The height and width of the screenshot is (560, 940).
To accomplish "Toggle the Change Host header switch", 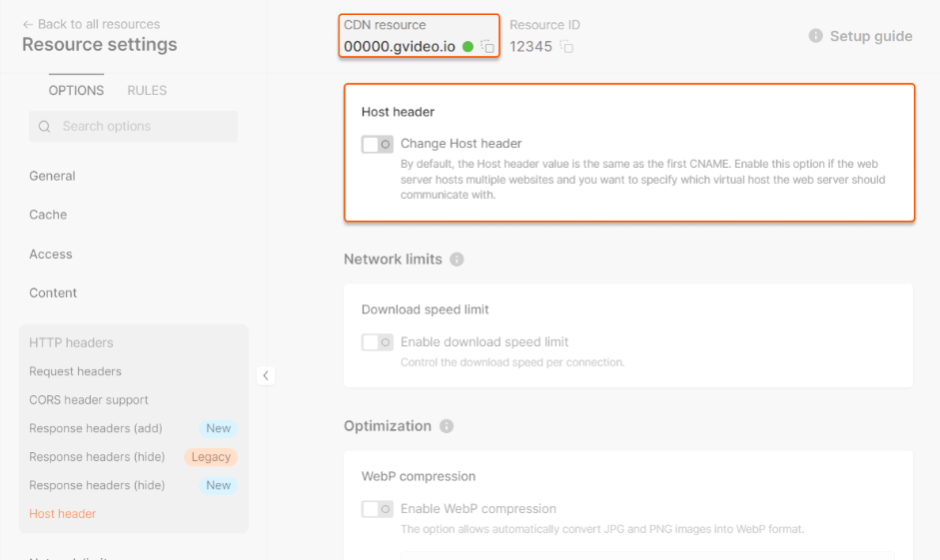I will point(377,145).
